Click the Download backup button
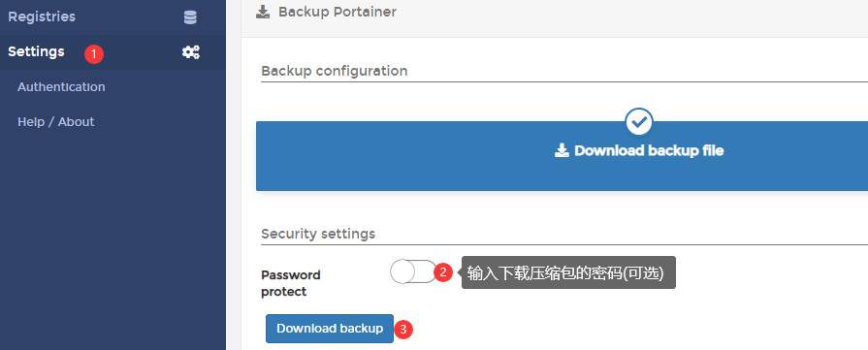This screenshot has height=350, width=868. 330,329
